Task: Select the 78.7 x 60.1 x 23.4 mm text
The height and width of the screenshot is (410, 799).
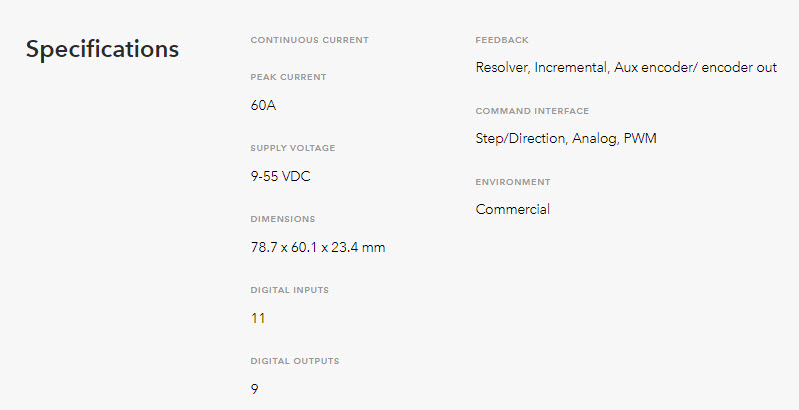Action: tap(318, 247)
